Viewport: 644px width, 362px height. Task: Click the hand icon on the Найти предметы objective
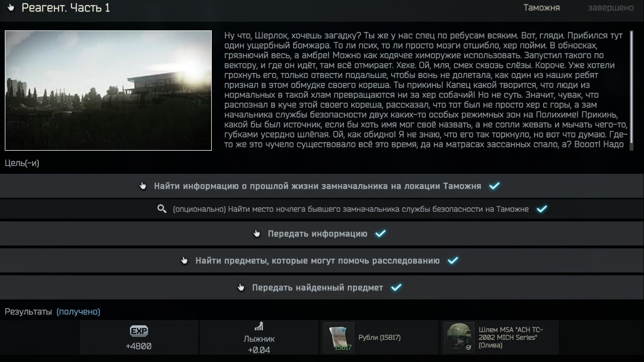click(184, 261)
